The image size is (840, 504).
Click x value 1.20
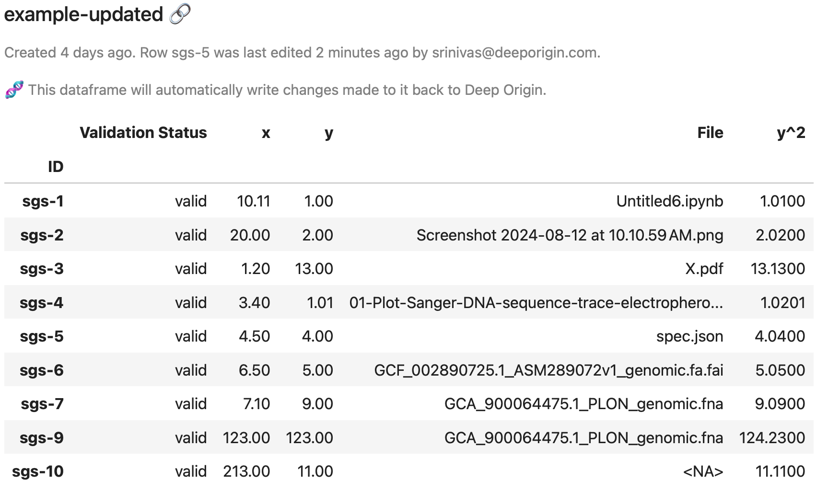pyautogui.click(x=256, y=269)
